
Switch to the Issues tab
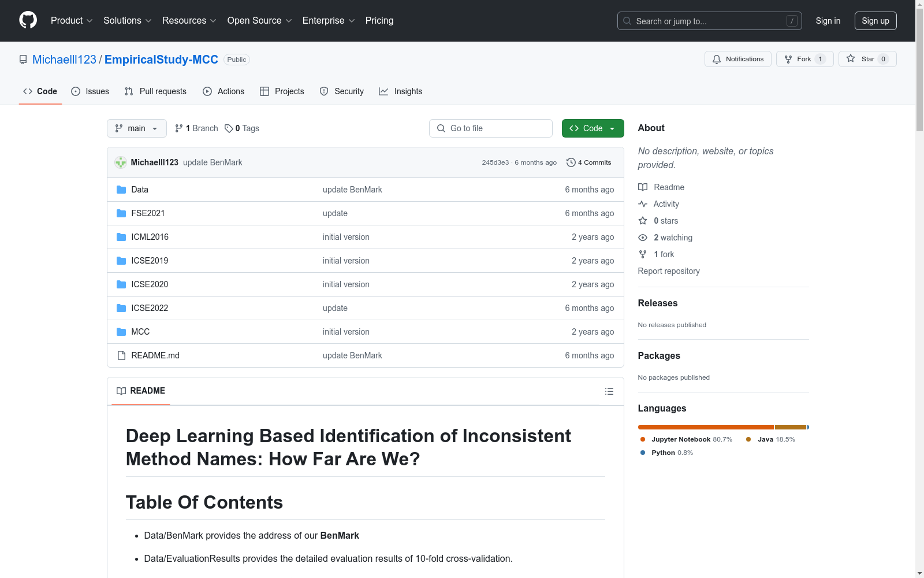click(90, 91)
